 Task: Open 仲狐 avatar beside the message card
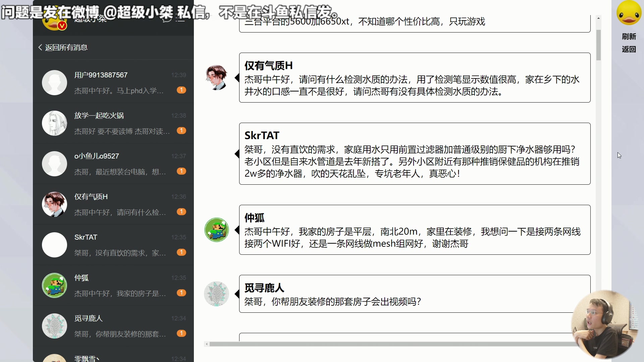tap(216, 230)
